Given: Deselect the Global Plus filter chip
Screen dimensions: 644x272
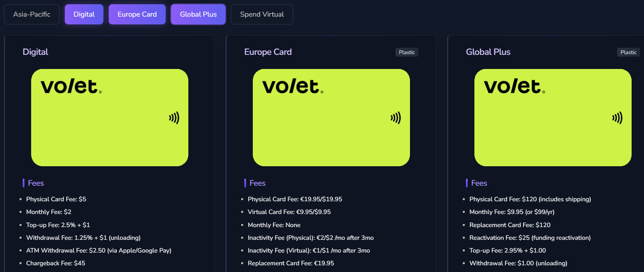Looking at the screenshot, I should tap(198, 15).
